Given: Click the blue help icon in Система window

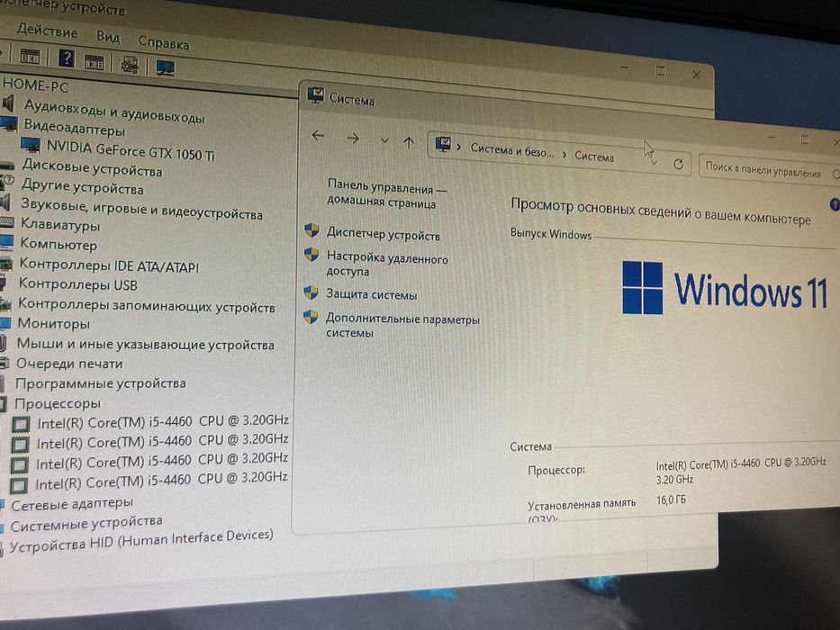Looking at the screenshot, I should 835,204.
